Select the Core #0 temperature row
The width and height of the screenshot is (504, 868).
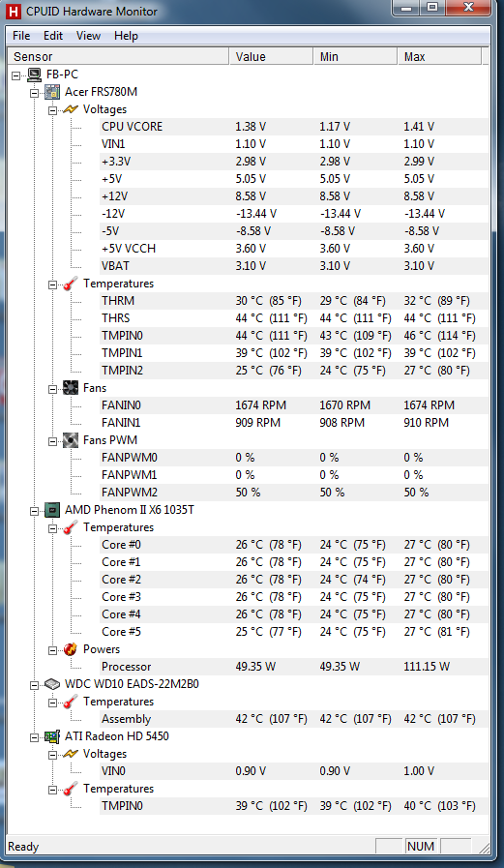(x=294, y=545)
